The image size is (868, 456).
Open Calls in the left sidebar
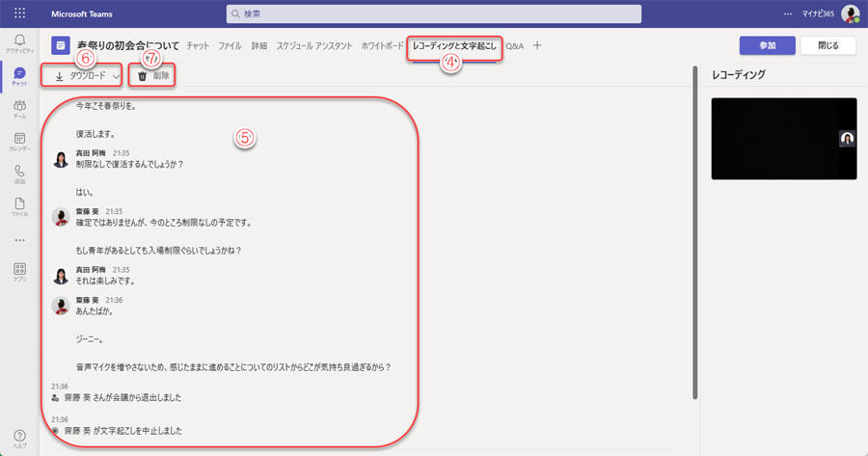[x=19, y=174]
